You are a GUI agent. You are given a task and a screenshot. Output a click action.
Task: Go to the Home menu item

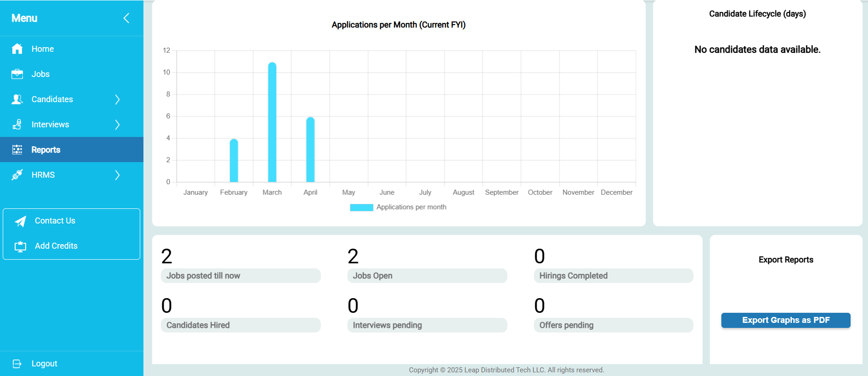(x=43, y=49)
